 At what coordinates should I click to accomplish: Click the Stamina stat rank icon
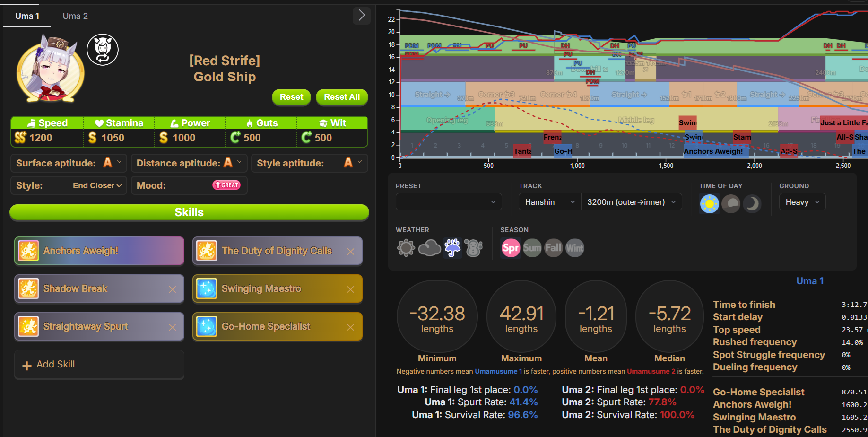coord(92,138)
